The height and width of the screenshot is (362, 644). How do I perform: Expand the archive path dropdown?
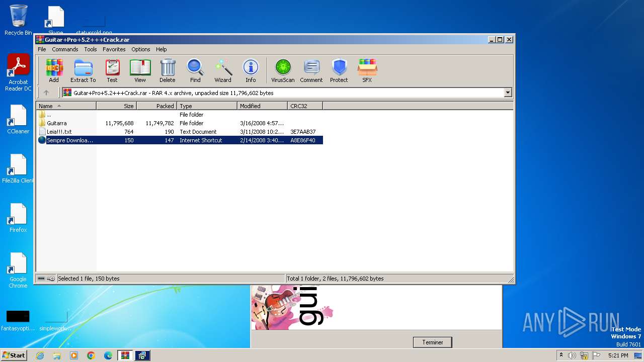coord(508,93)
